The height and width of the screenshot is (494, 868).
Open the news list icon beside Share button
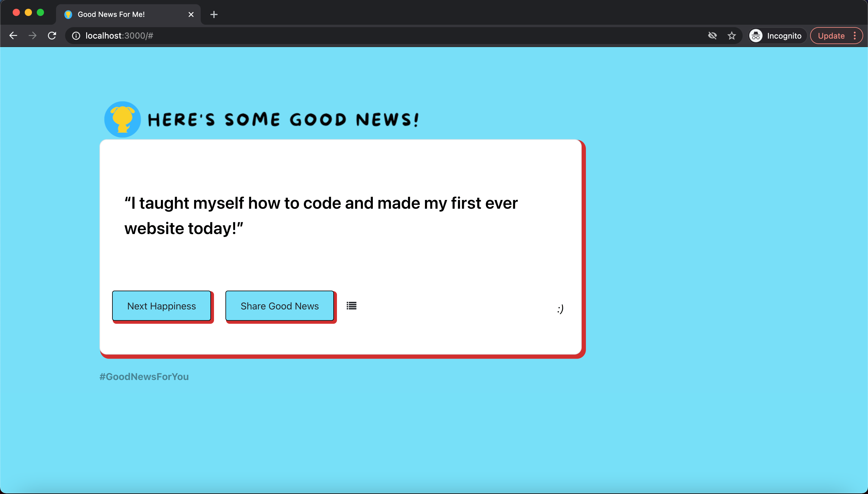click(x=351, y=305)
